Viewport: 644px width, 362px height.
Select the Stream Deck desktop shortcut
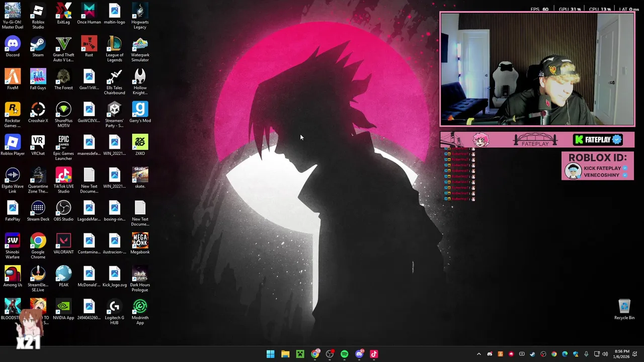click(x=38, y=211)
